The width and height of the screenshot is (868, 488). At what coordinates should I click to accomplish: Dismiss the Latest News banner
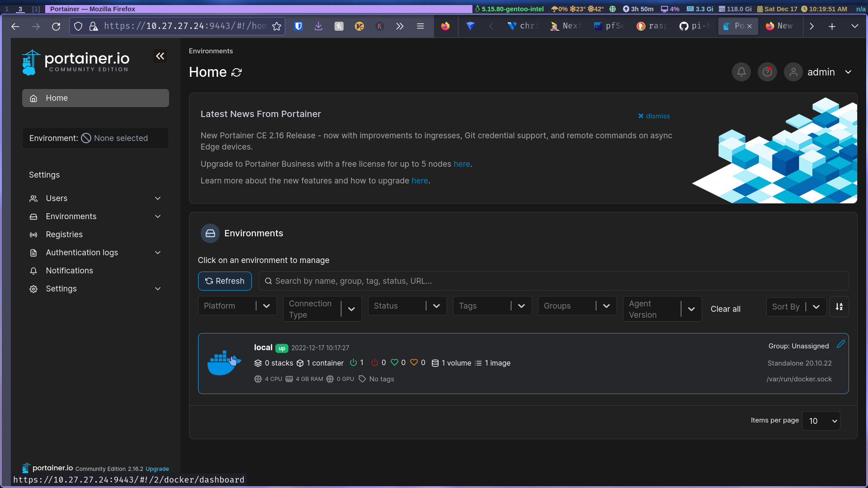pyautogui.click(x=654, y=116)
